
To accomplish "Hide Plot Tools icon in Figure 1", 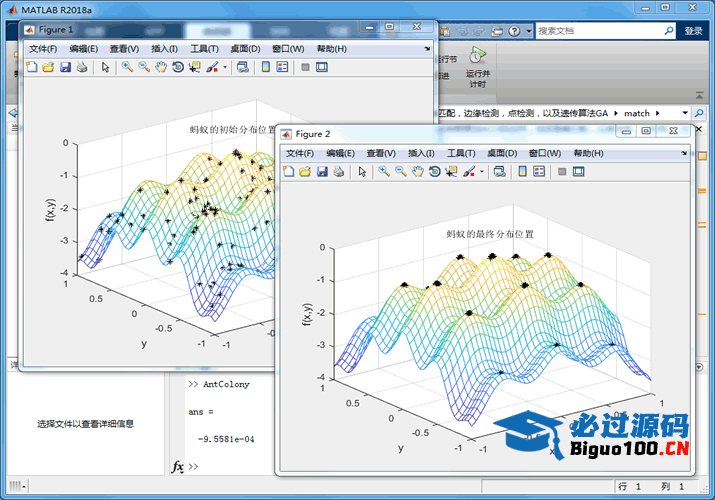I will (306, 67).
